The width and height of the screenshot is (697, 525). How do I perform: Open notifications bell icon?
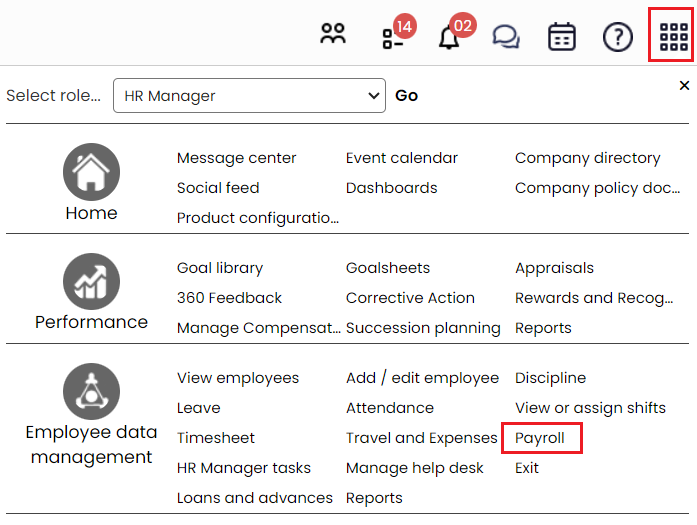450,37
